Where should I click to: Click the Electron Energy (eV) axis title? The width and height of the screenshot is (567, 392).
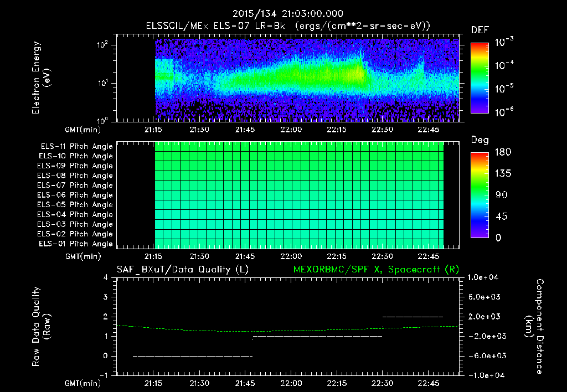tap(42, 78)
